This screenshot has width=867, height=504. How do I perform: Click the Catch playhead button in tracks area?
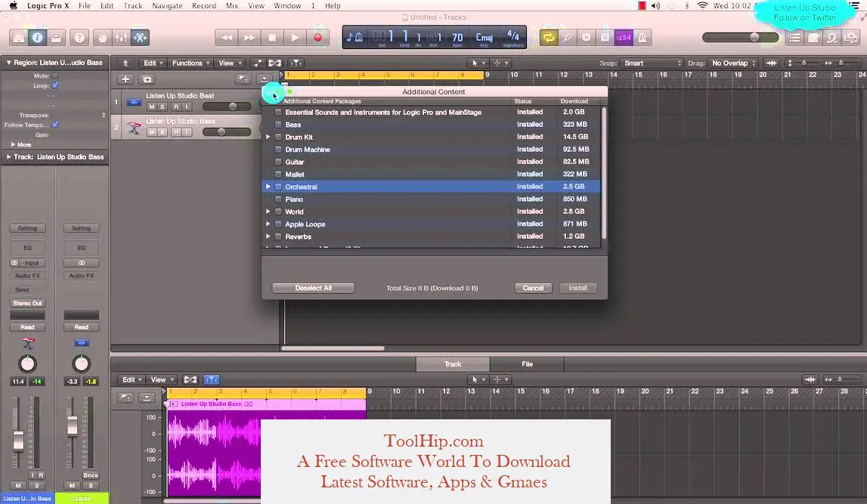pyautogui.click(x=296, y=63)
